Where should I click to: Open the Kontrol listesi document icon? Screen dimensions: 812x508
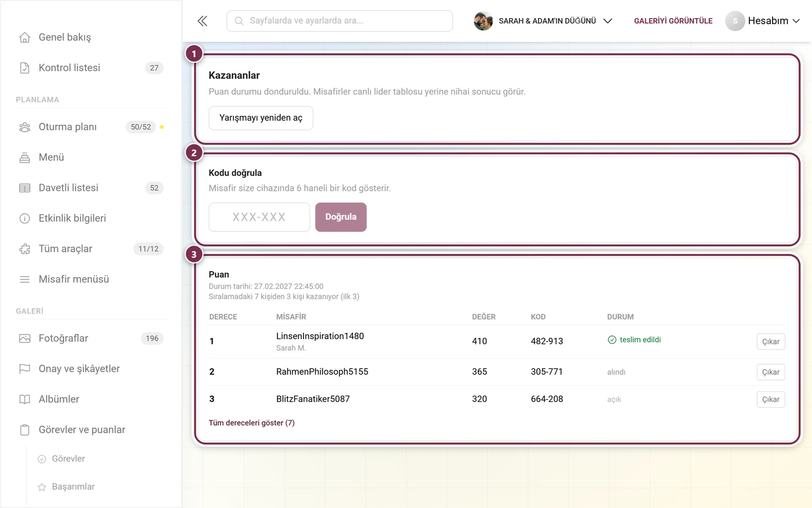tap(25, 68)
